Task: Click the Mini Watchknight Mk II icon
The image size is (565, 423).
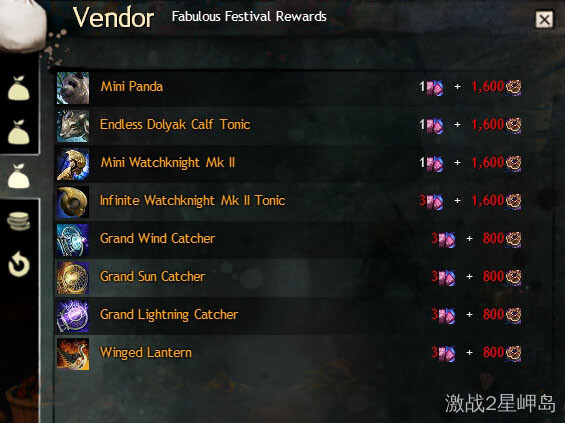Action: (73, 164)
